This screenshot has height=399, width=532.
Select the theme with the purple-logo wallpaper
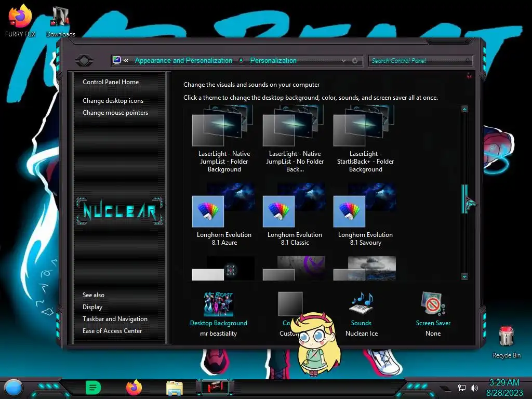[295, 269]
